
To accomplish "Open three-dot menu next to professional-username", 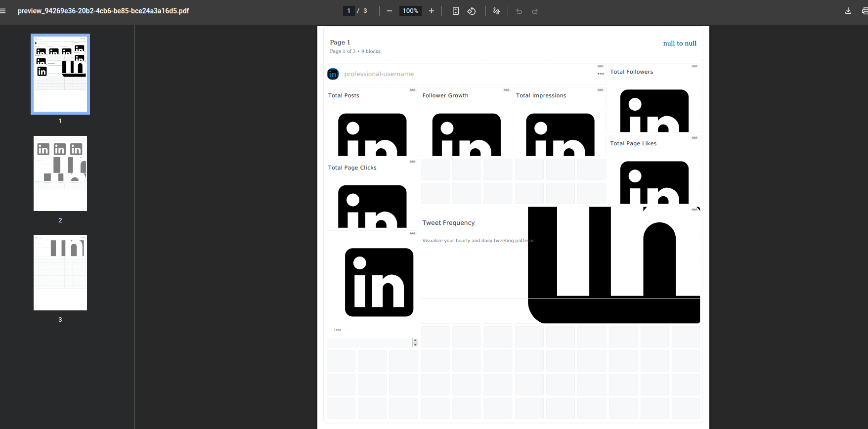I will (601, 74).
